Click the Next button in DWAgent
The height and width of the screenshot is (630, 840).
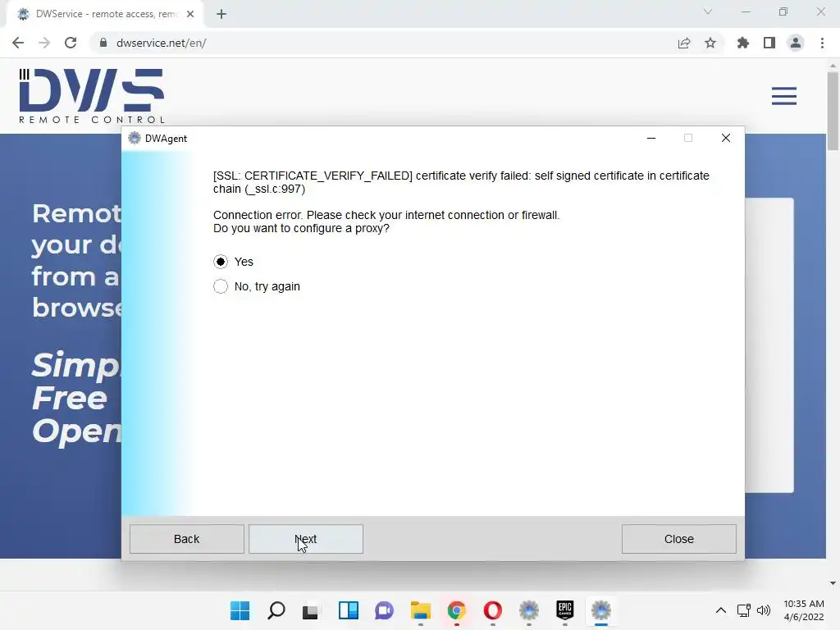[x=306, y=539]
